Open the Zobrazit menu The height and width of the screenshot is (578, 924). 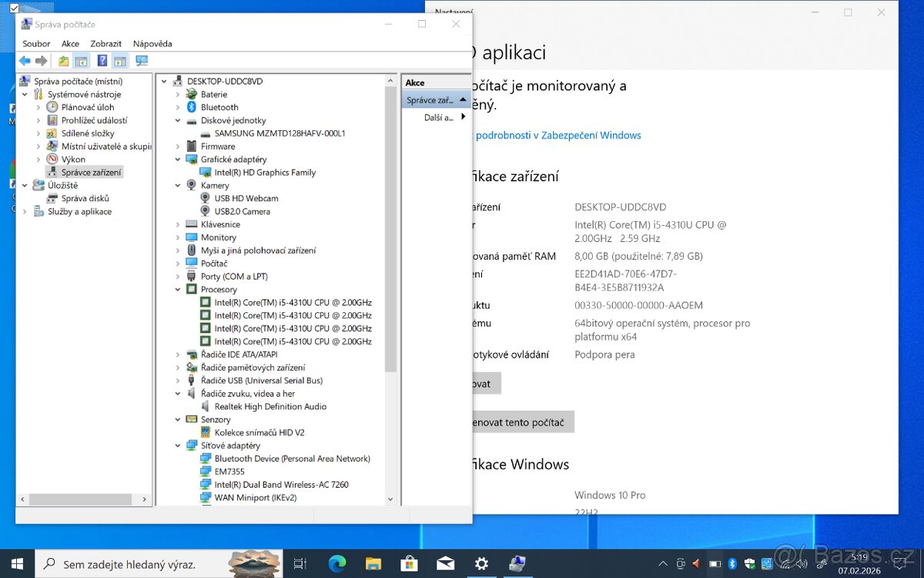[x=105, y=44]
